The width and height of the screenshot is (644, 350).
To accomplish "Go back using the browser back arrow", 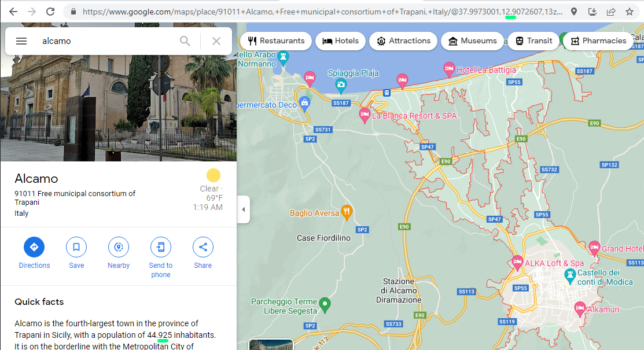I will [x=13, y=12].
